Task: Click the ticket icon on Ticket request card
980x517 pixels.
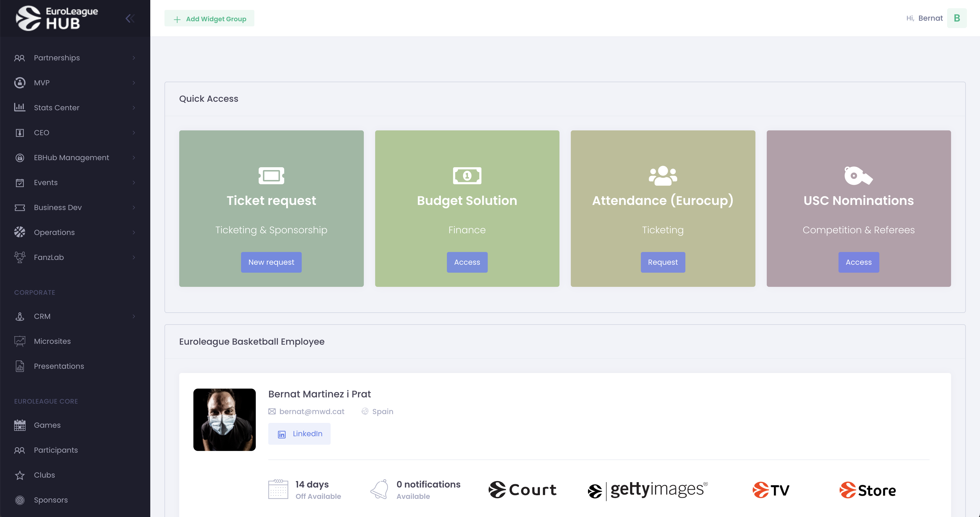Action: [271, 176]
